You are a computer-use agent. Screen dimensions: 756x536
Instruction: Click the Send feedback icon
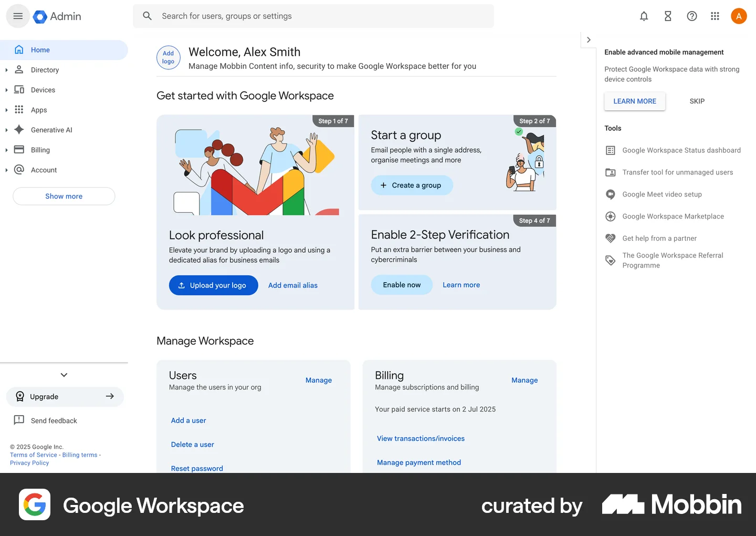tap(19, 420)
